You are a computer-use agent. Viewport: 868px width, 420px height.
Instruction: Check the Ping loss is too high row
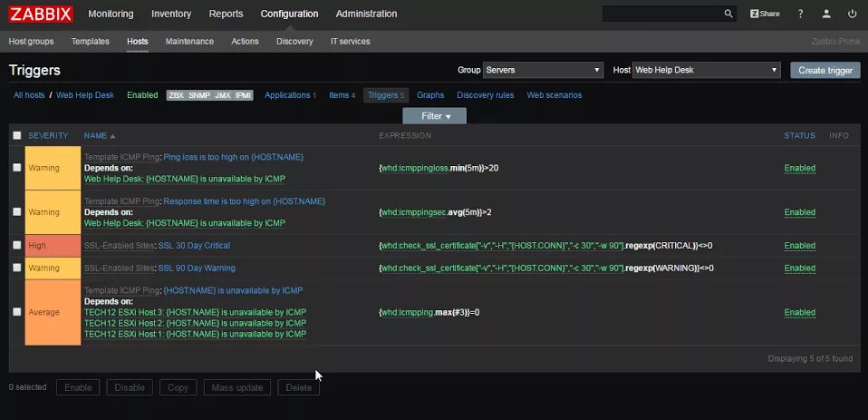click(x=17, y=167)
